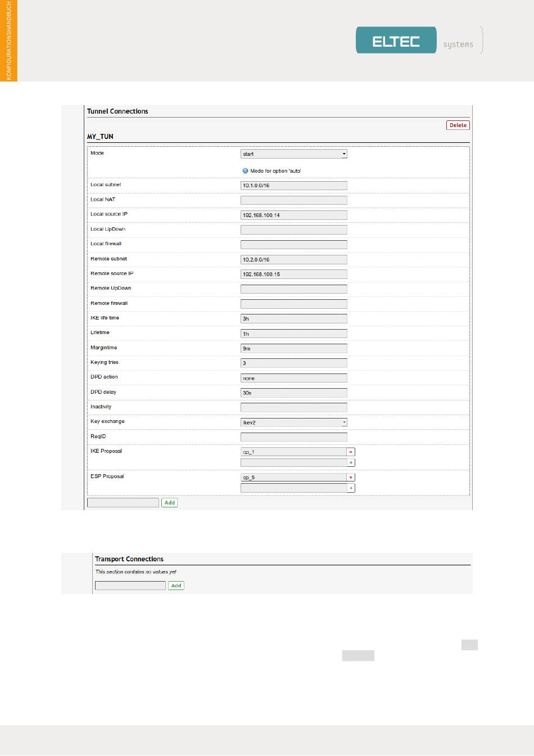Screen dimensions: 534x756
Task: Remove the cp_1 IKE Proposal entry
Action: (351, 452)
